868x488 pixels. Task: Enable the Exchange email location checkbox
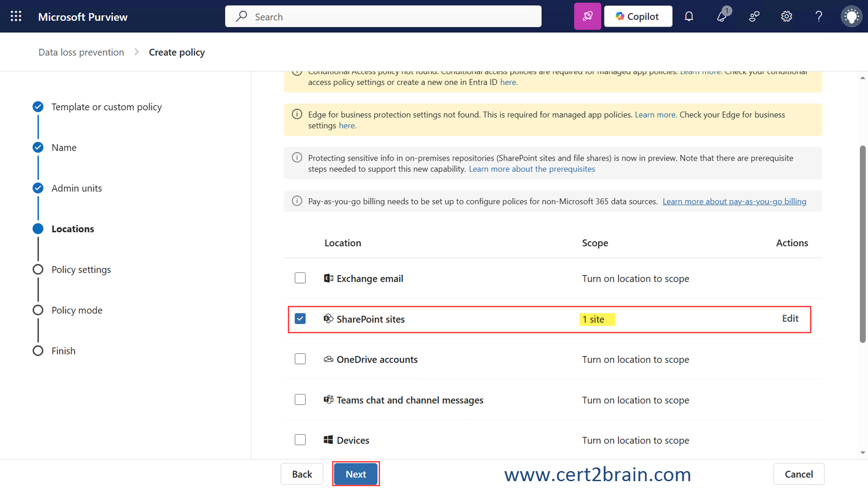[300, 278]
